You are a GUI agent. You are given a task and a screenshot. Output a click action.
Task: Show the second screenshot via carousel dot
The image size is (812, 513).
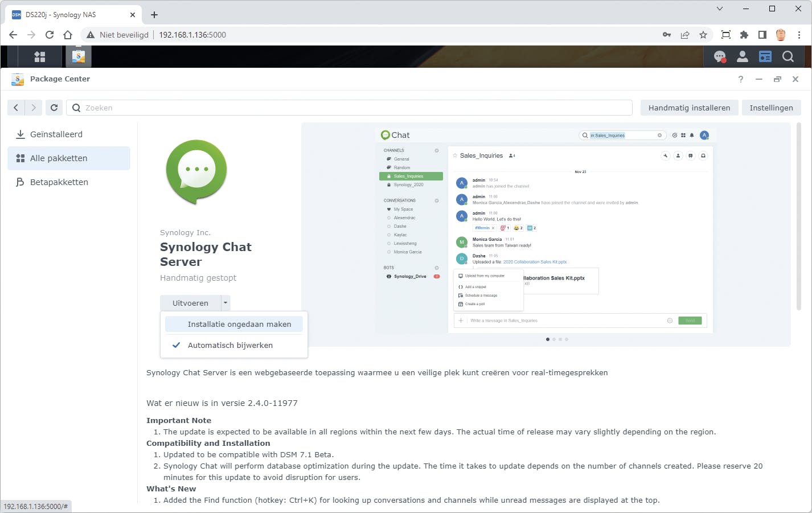pyautogui.click(x=554, y=339)
